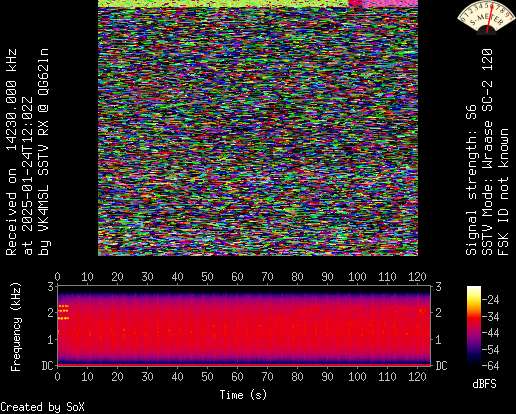Image resolution: width=516 pixels, height=414 pixels.
Task: Click the 2025-01-24T12:02Z timestamp line
Action: click(x=28, y=176)
